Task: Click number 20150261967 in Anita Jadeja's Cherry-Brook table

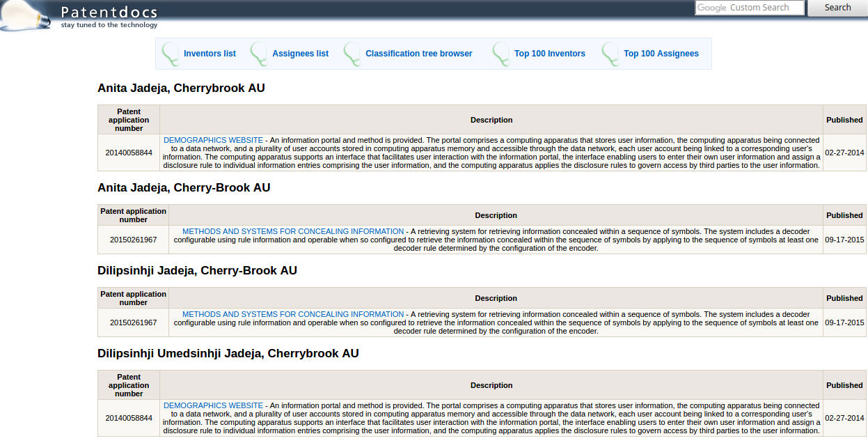Action: 133,240
